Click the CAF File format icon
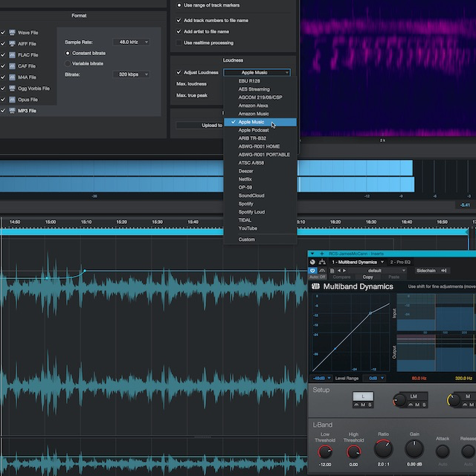Viewport: 476px width, 476px height. (x=12, y=66)
